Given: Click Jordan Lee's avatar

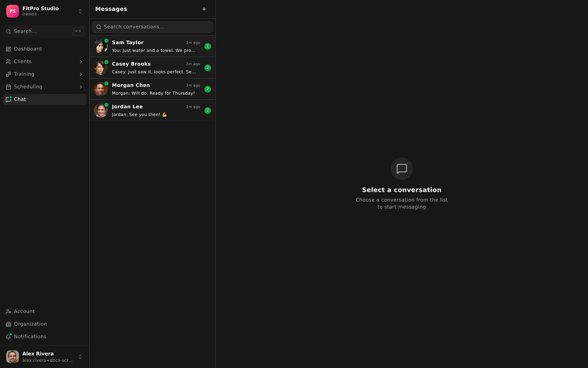Looking at the screenshot, I should click(101, 111).
